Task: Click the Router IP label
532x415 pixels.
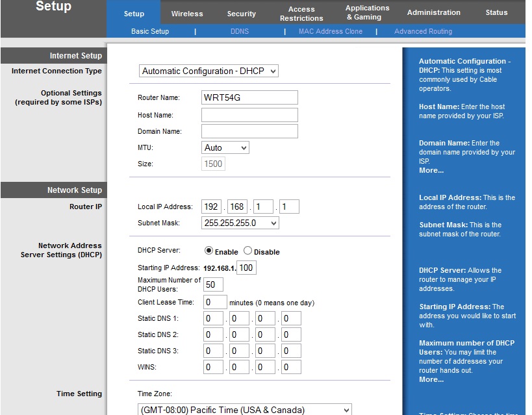Action: [x=86, y=207]
